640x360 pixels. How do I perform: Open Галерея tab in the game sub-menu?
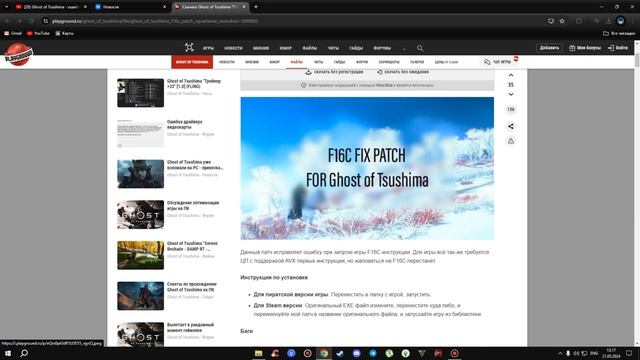[417, 62]
